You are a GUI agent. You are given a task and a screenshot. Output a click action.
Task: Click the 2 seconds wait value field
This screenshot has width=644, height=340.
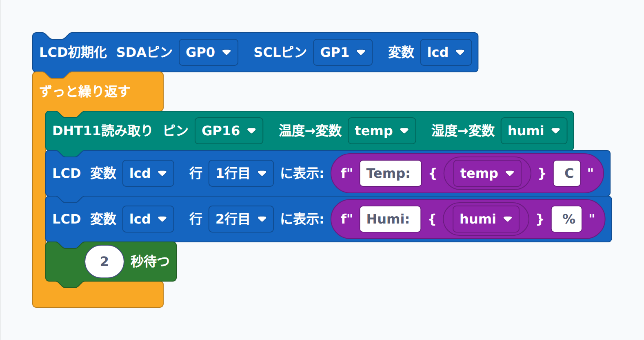(104, 262)
